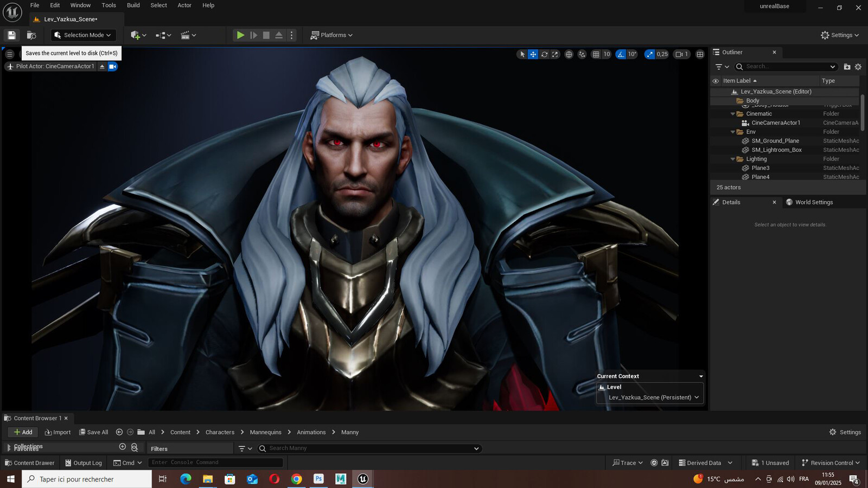Click the Browse content icon beside Save
Viewport: 868px width, 488px height.
point(31,35)
